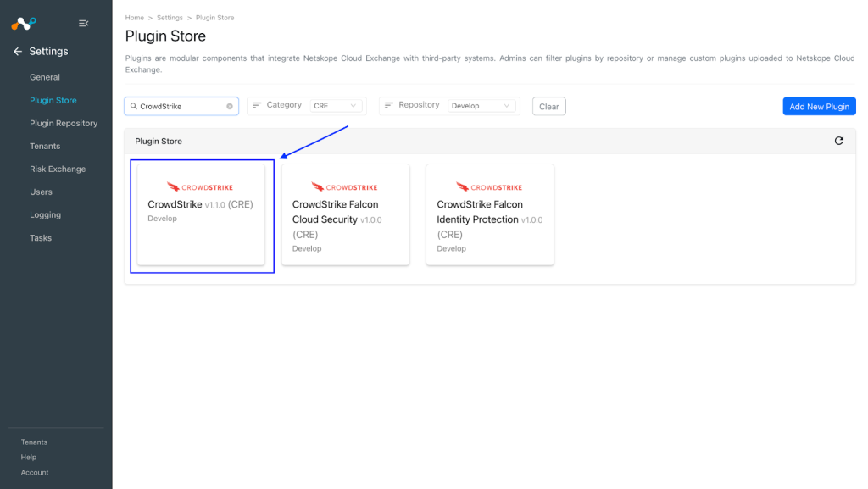Click the Netskope logo icon
Viewport: 868px width, 489px height.
(x=24, y=23)
